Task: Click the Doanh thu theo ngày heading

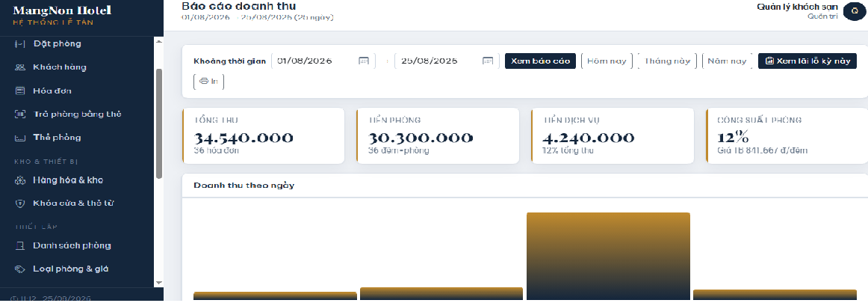Action: point(244,185)
